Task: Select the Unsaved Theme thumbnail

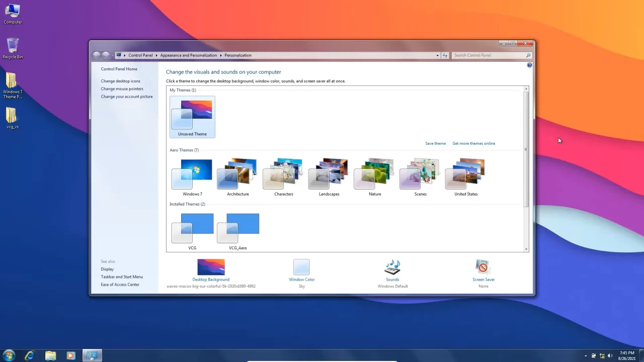Action: [192, 117]
